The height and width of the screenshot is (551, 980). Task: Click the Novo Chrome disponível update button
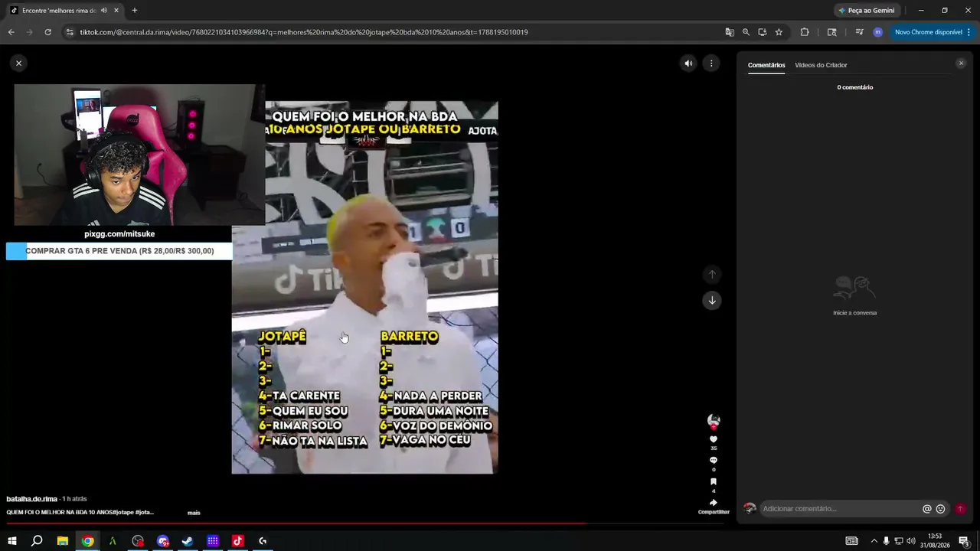point(933,32)
